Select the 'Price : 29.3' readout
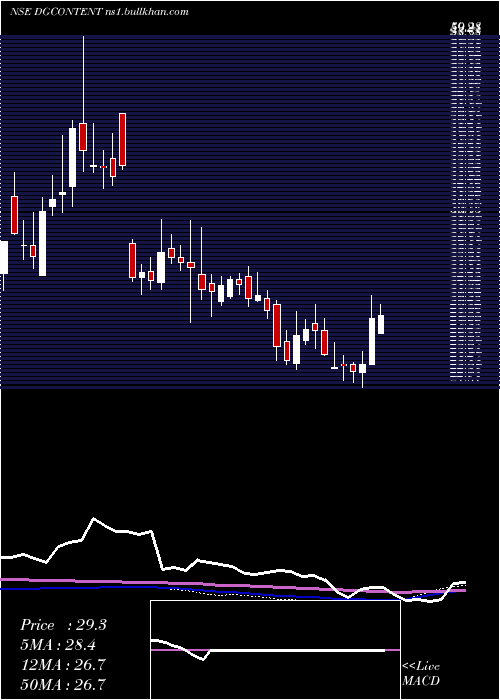 point(63,625)
